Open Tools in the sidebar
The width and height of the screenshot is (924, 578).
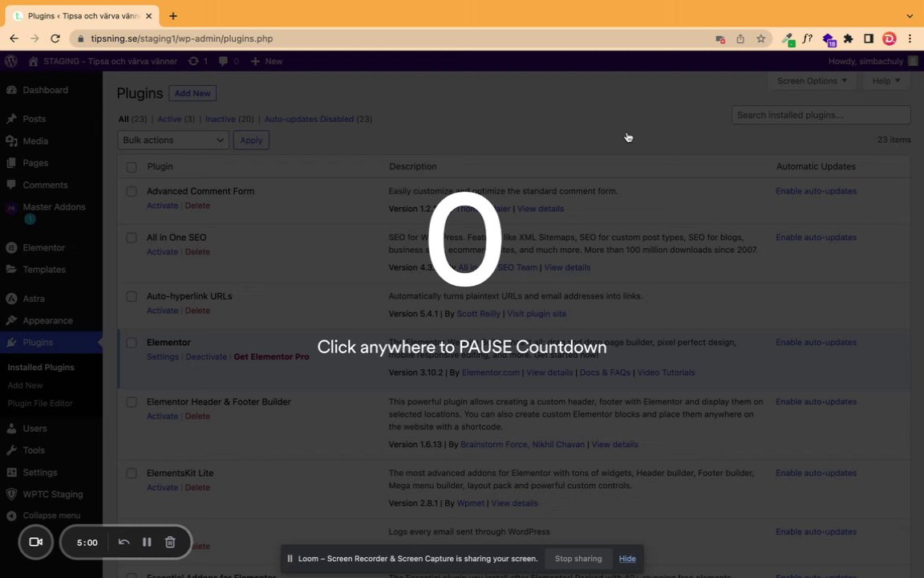click(x=34, y=450)
